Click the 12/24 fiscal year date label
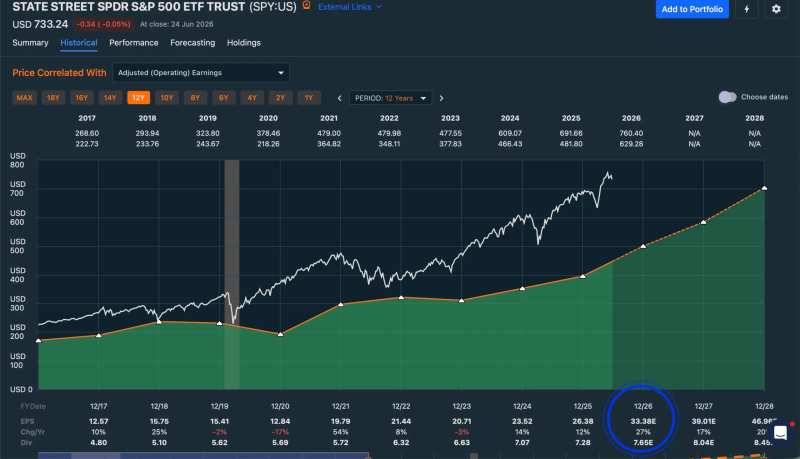 (522, 406)
